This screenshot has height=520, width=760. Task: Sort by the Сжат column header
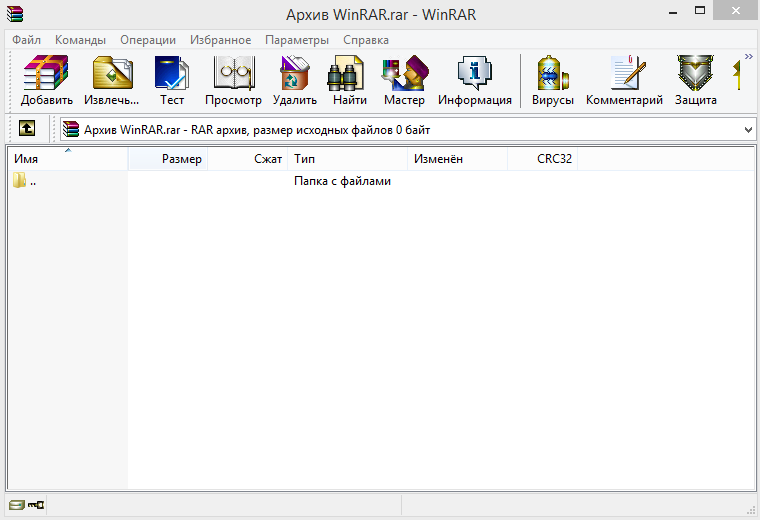pyautogui.click(x=248, y=159)
